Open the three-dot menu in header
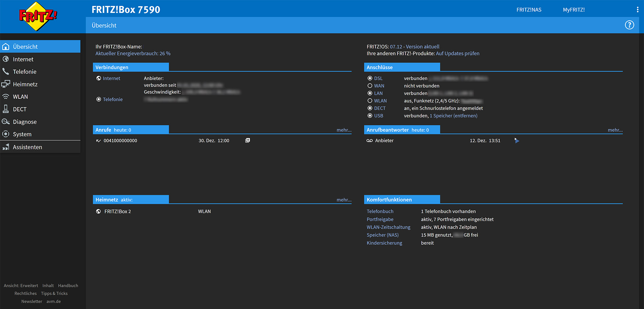Viewport: 644px width, 309px height. pos(638,10)
